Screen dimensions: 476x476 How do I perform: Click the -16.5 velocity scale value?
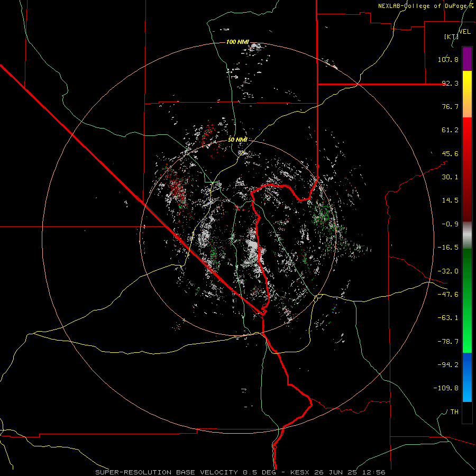click(x=448, y=248)
